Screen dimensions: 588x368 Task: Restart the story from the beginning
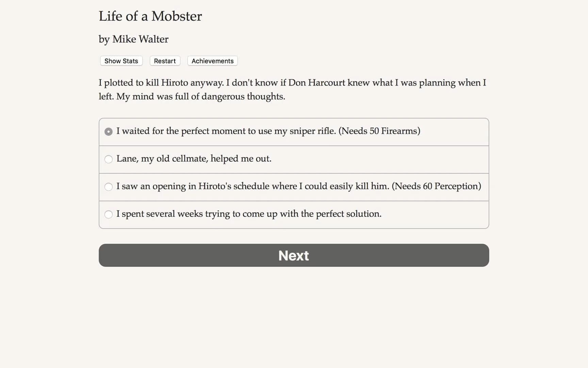(165, 61)
